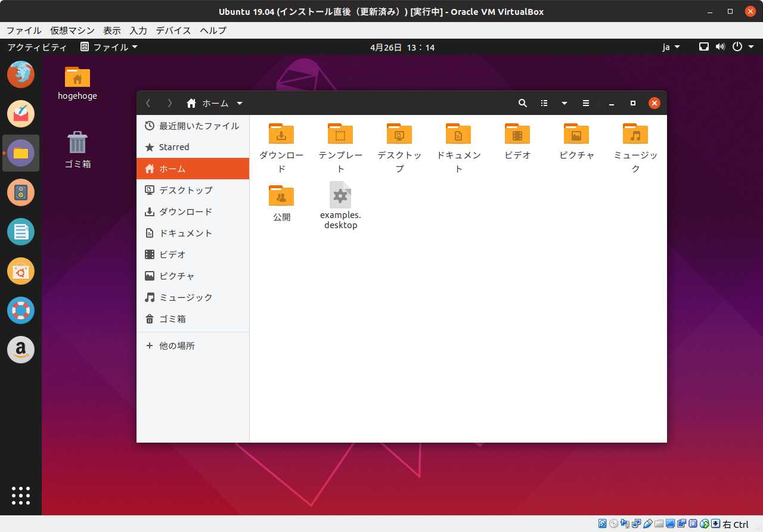Click VirtualBox shared folders status icon
Screen dimensions: 763x532
point(659,524)
